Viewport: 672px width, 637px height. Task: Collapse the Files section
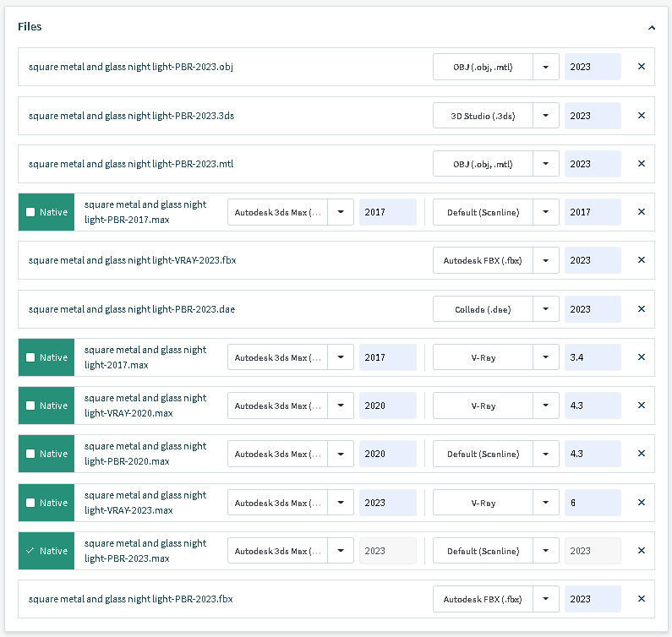[651, 27]
